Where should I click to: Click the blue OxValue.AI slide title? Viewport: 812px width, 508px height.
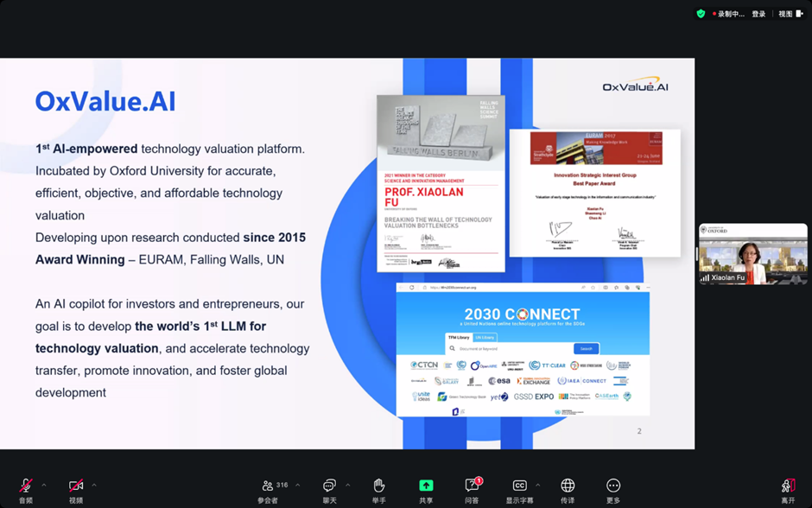[105, 101]
